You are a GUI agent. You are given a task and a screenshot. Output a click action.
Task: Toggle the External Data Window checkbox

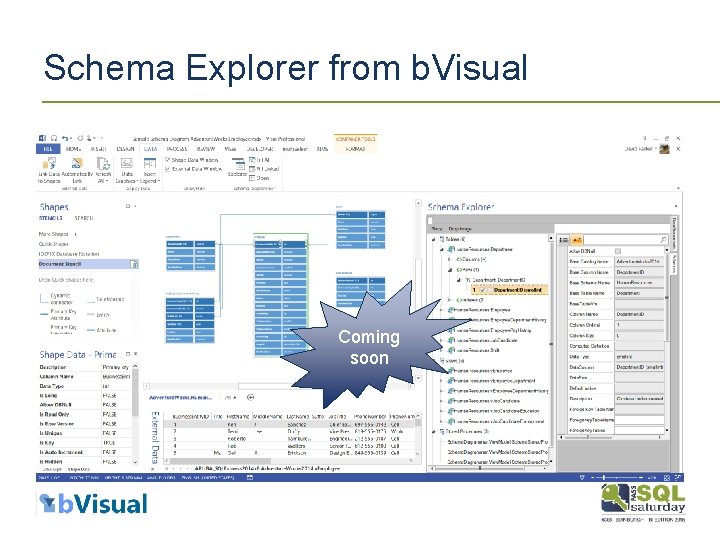pos(168,169)
